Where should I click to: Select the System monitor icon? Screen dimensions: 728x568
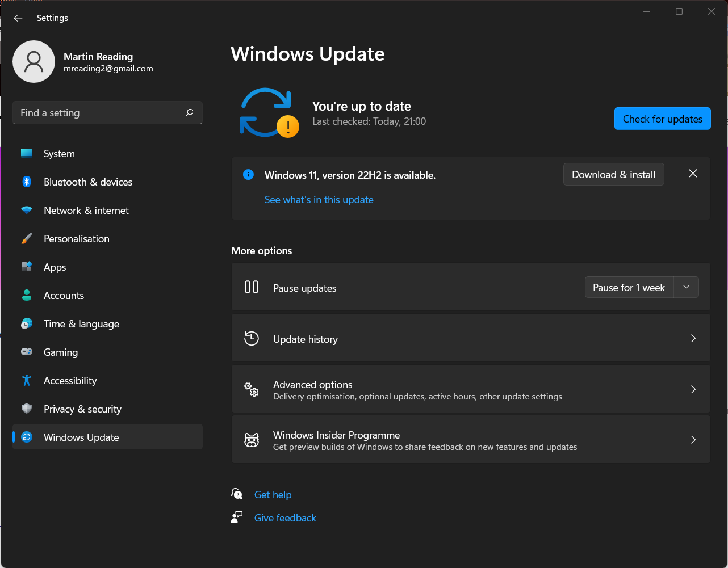(27, 153)
